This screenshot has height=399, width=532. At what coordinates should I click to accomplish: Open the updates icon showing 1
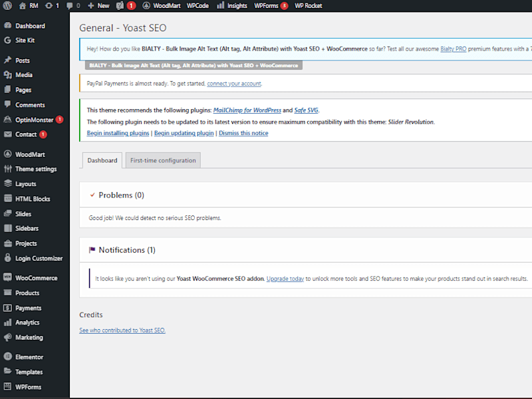(x=49, y=6)
